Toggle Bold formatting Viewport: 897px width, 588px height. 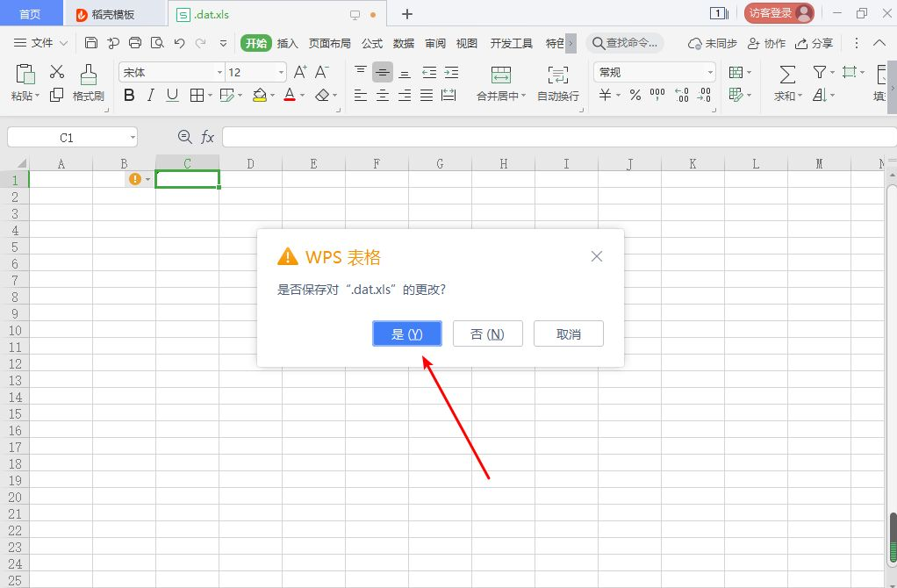pos(129,95)
